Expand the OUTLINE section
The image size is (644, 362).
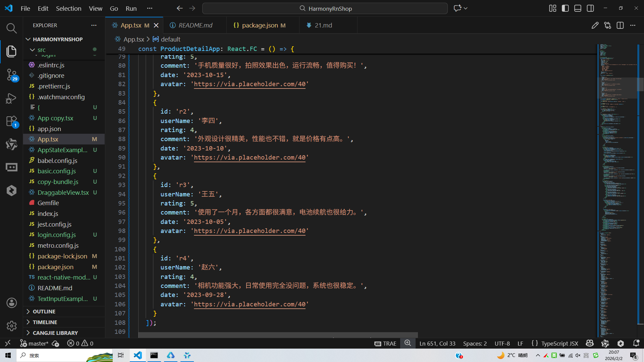(44, 311)
